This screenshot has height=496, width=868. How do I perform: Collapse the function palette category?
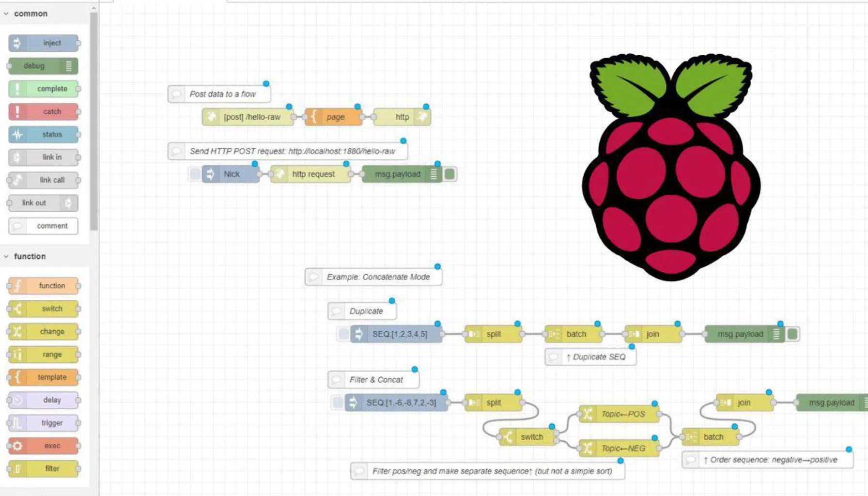coord(6,256)
